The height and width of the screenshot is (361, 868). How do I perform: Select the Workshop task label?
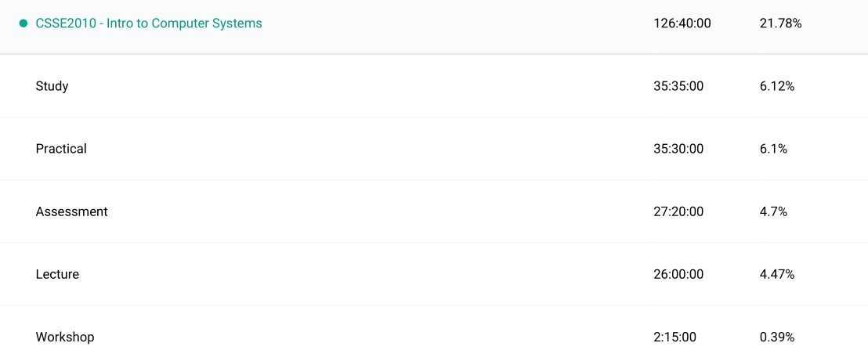click(x=65, y=337)
